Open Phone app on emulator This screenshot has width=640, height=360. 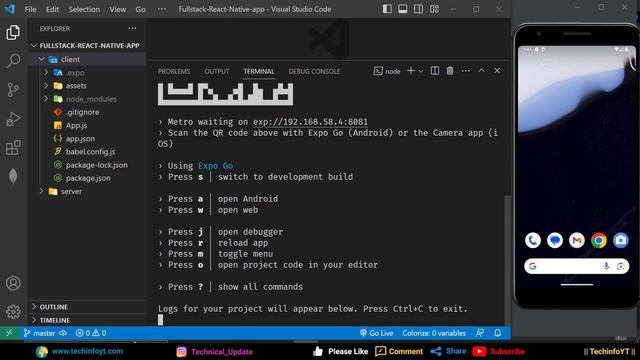[533, 240]
